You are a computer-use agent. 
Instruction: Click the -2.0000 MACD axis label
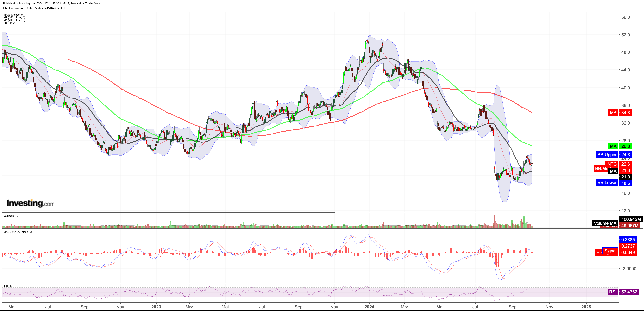point(628,269)
